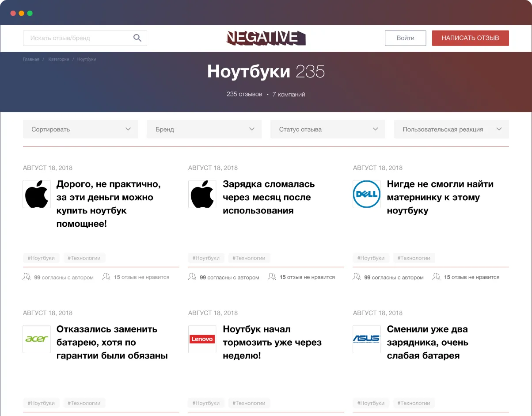532x416 pixels.
Task: Open review 'Ноутбук начал тормозить'
Action: 272,342
